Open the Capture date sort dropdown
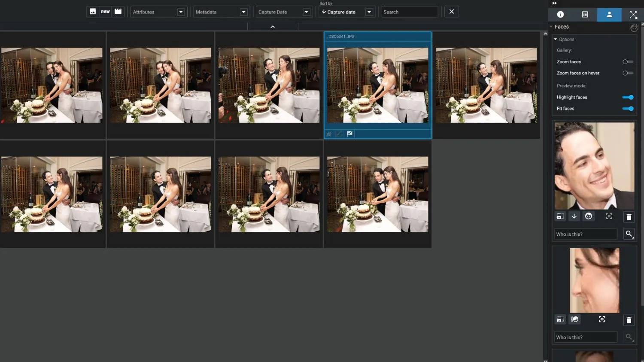 [369, 12]
